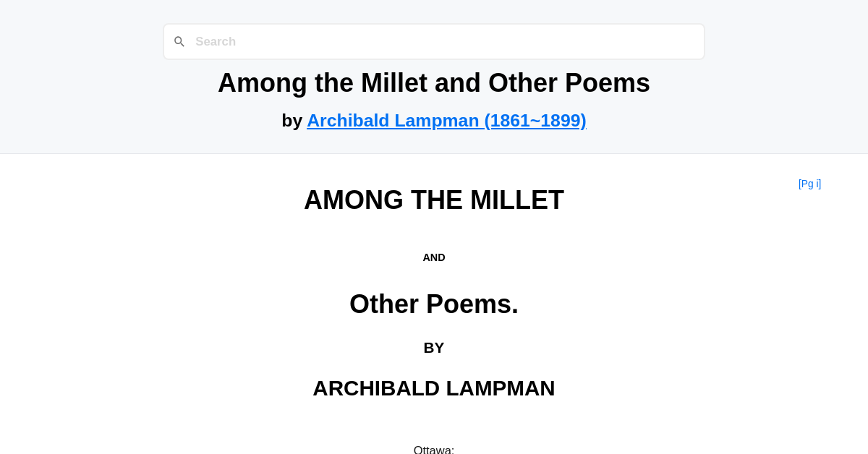Viewport: 868px width, 454px height.
Task: Click the 'by' text before the author link
Action: pyautogui.click(x=292, y=120)
